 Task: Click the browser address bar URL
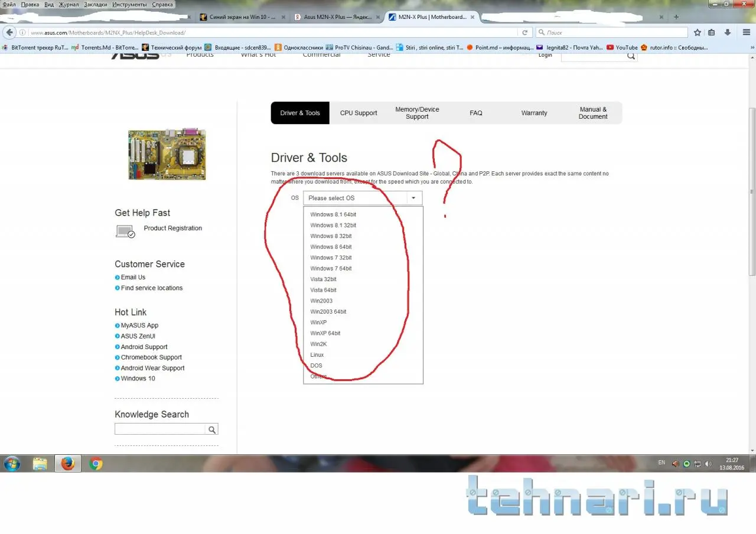108,32
